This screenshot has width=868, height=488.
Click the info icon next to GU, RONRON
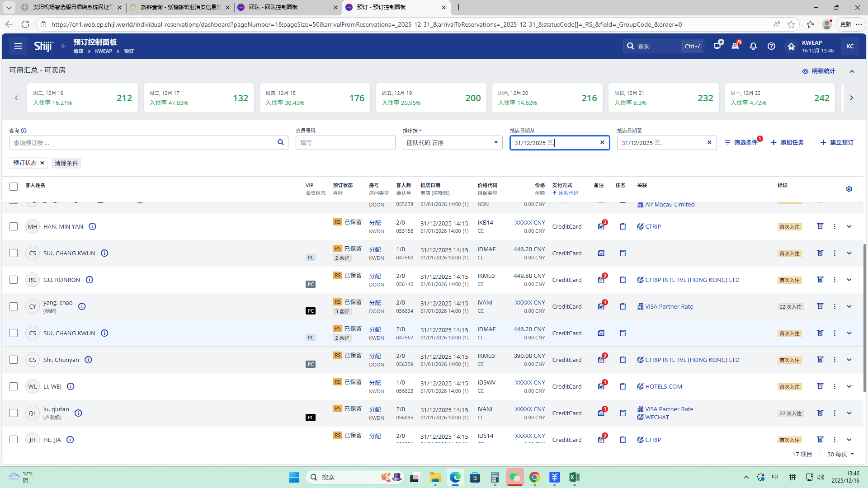pyautogui.click(x=90, y=280)
